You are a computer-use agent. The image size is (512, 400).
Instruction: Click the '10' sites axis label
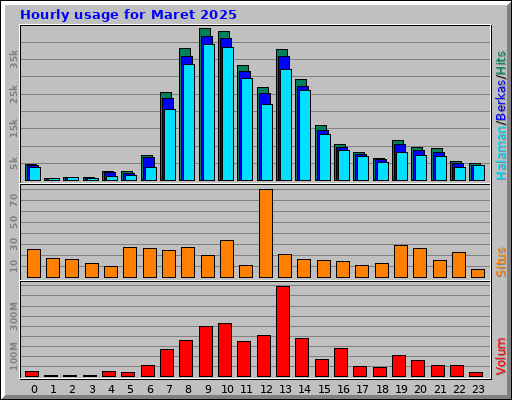(13, 266)
